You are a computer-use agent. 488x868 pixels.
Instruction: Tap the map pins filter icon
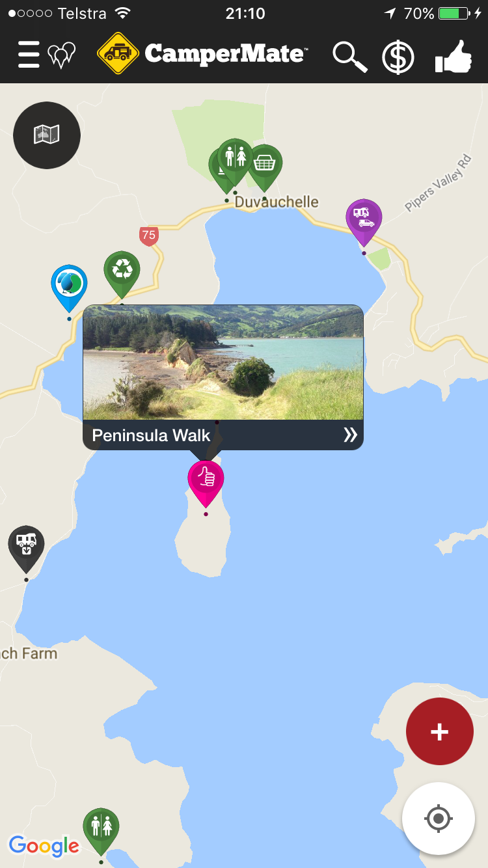(62, 55)
